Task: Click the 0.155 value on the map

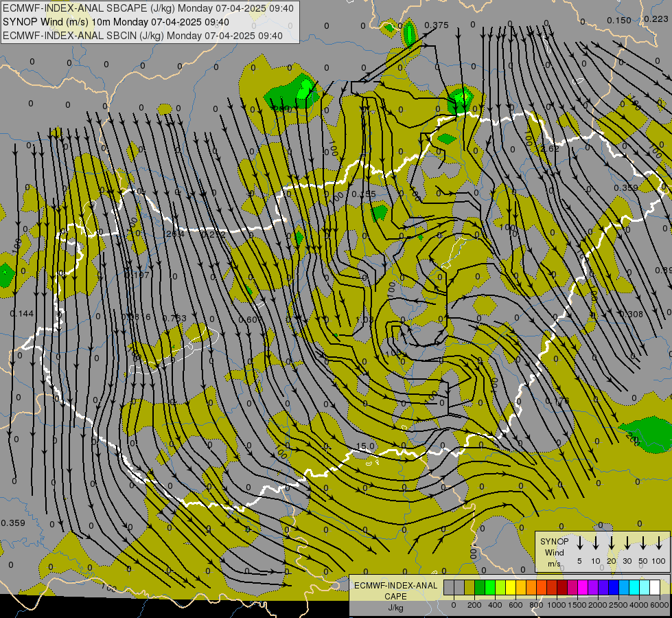Action: [x=363, y=194]
